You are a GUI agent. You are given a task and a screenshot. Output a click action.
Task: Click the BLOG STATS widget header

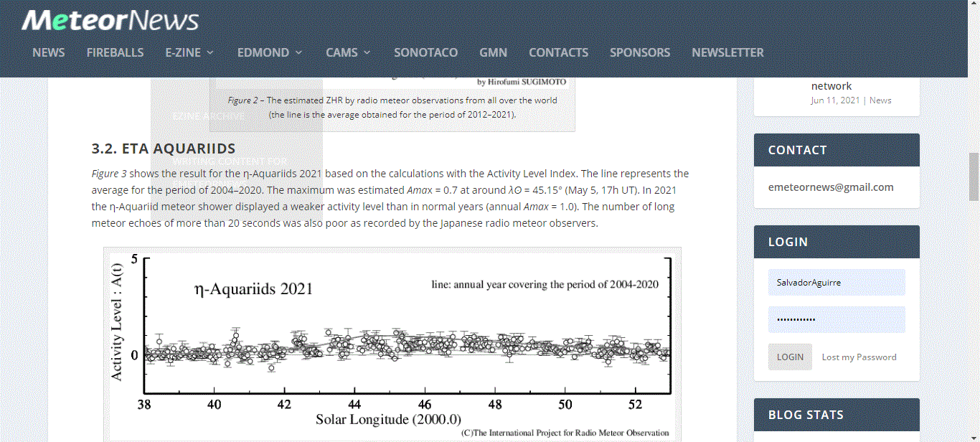coord(837,415)
